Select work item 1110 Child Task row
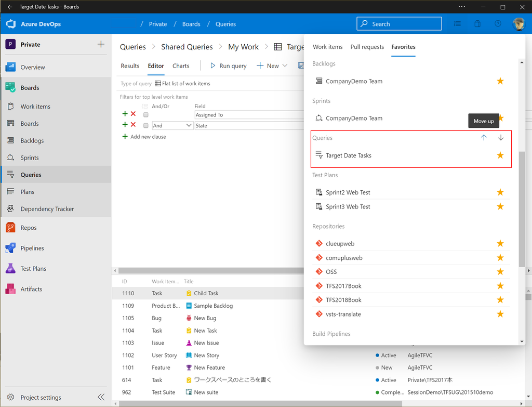 click(208, 293)
